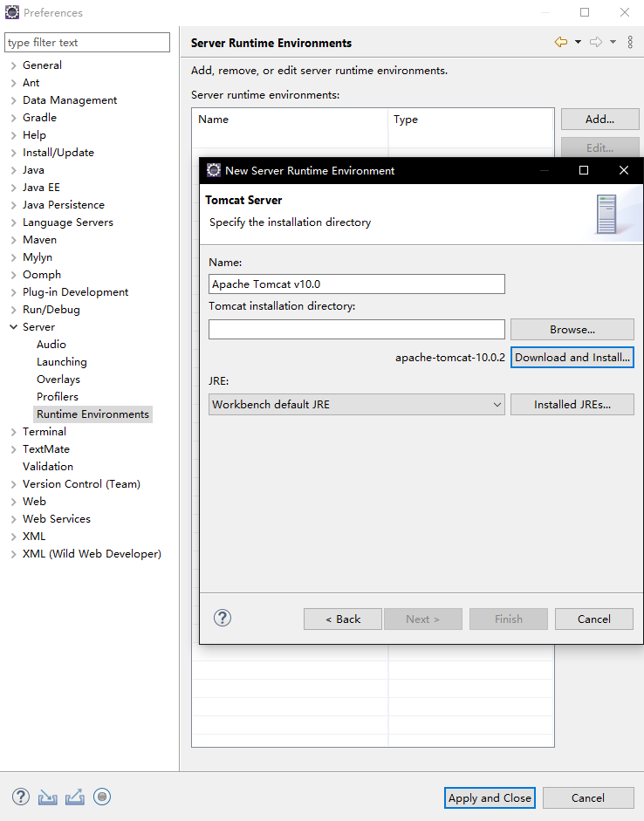Select Profilers under Server
This screenshot has height=821, width=644.
pyautogui.click(x=57, y=396)
